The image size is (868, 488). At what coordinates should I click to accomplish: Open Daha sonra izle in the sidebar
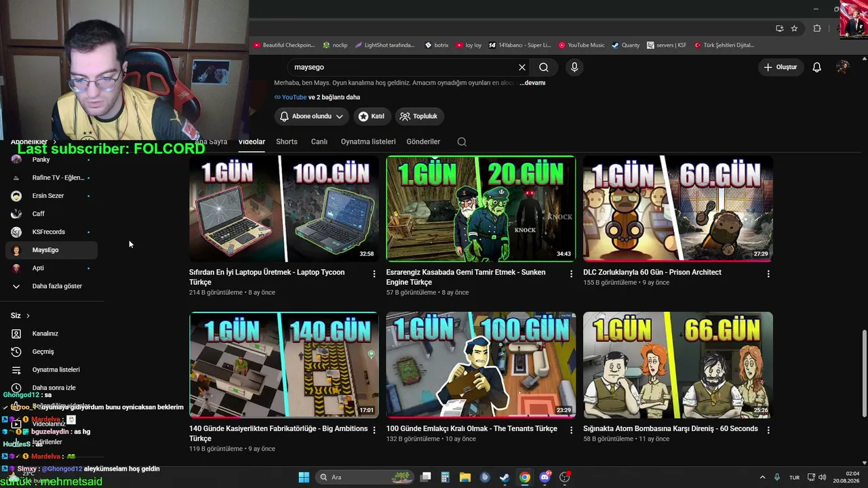coord(52,388)
